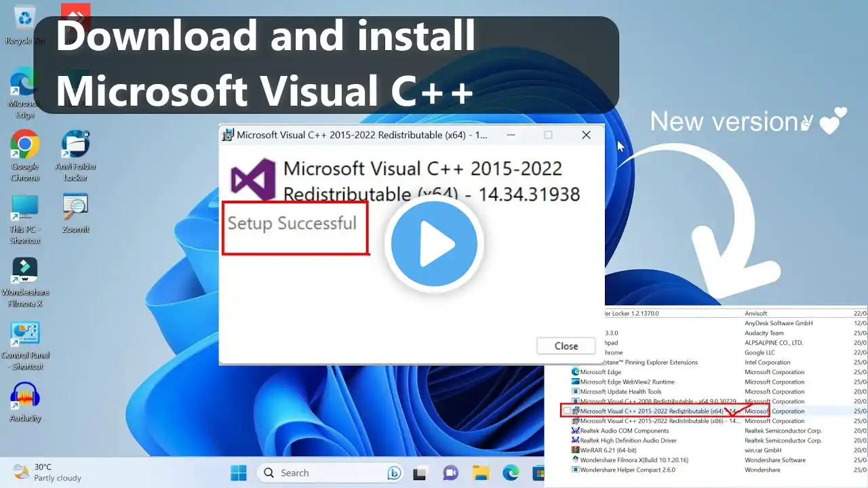The width and height of the screenshot is (868, 488).
Task: Tick the checkbox beside Visual C++ 2015-2022 (x64)
Action: point(567,411)
